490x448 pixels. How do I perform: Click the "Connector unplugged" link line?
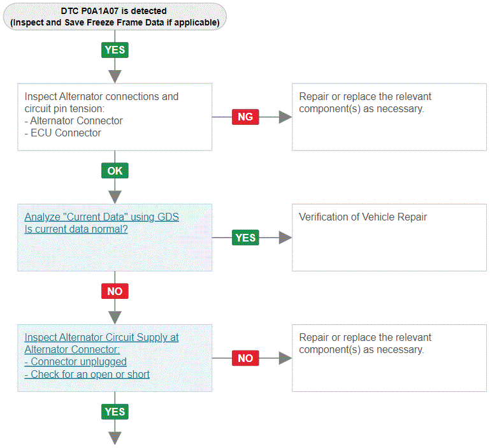tap(75, 362)
